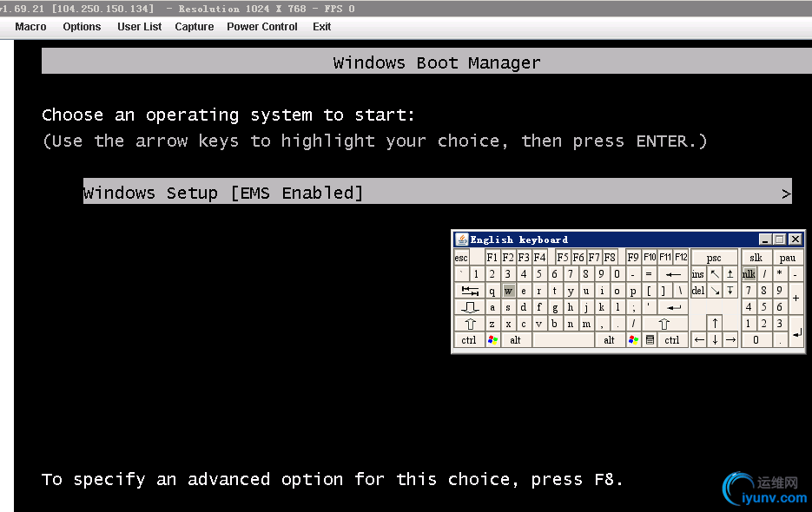Viewport: 812px width, 512px height.
Task: Click the q key
Action: [x=492, y=291]
